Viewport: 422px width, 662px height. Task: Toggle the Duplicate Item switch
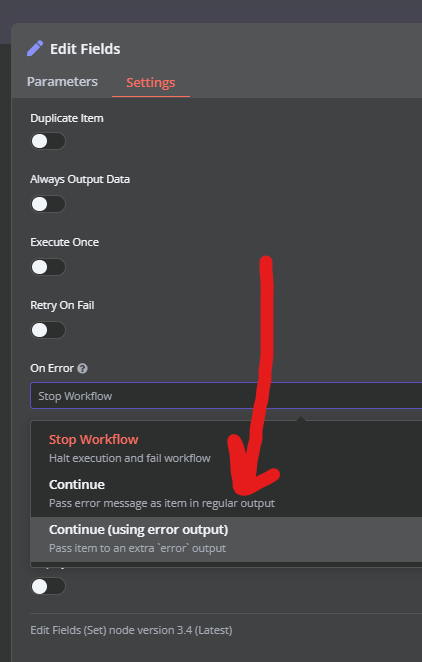[48, 141]
